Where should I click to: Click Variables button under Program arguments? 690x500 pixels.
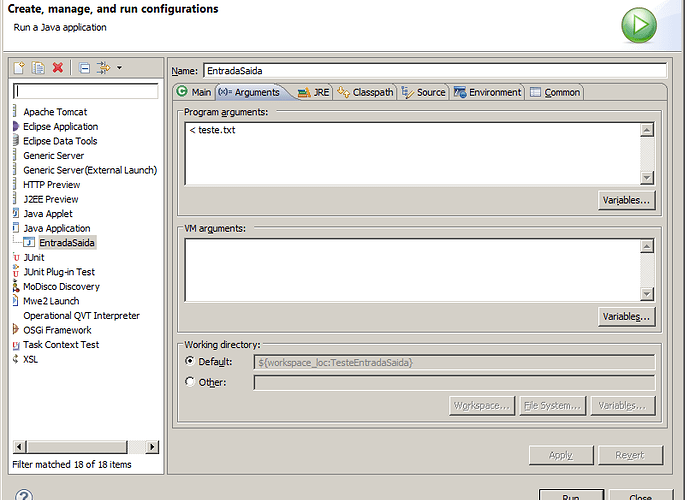pos(626,200)
